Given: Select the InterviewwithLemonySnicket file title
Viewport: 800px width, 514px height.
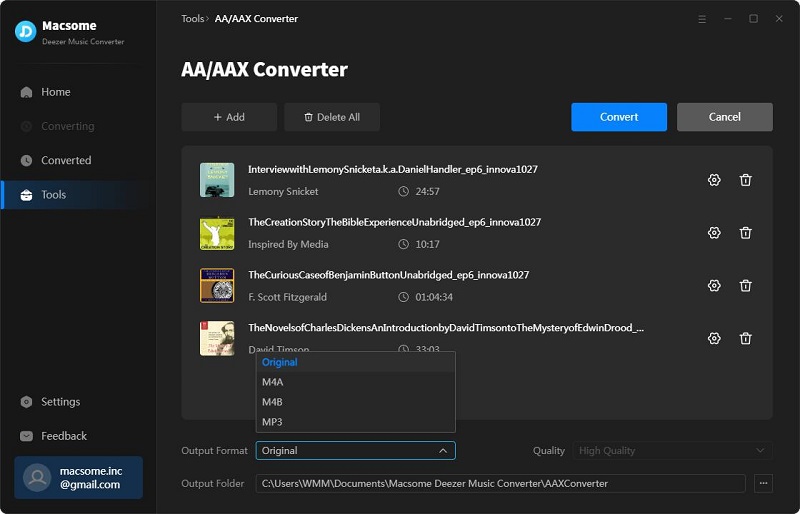Looking at the screenshot, I should [393, 169].
